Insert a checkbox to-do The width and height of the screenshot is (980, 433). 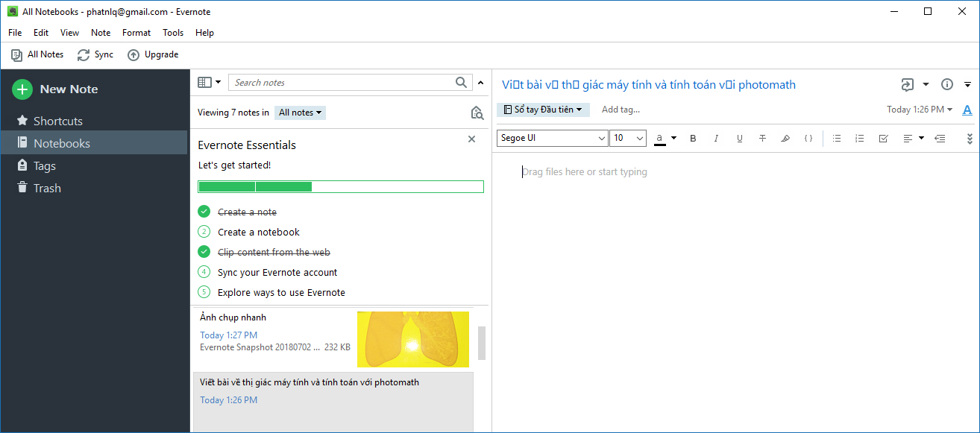[x=884, y=139]
